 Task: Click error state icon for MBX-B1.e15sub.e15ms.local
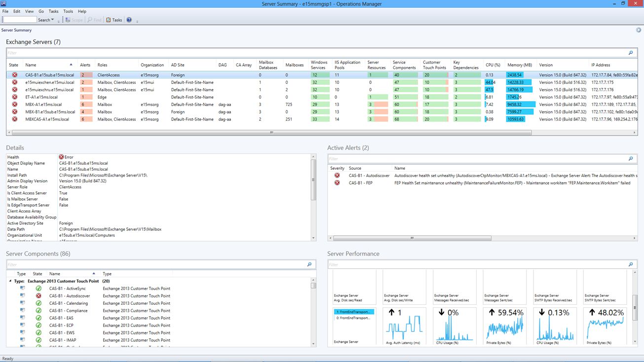[14, 112]
